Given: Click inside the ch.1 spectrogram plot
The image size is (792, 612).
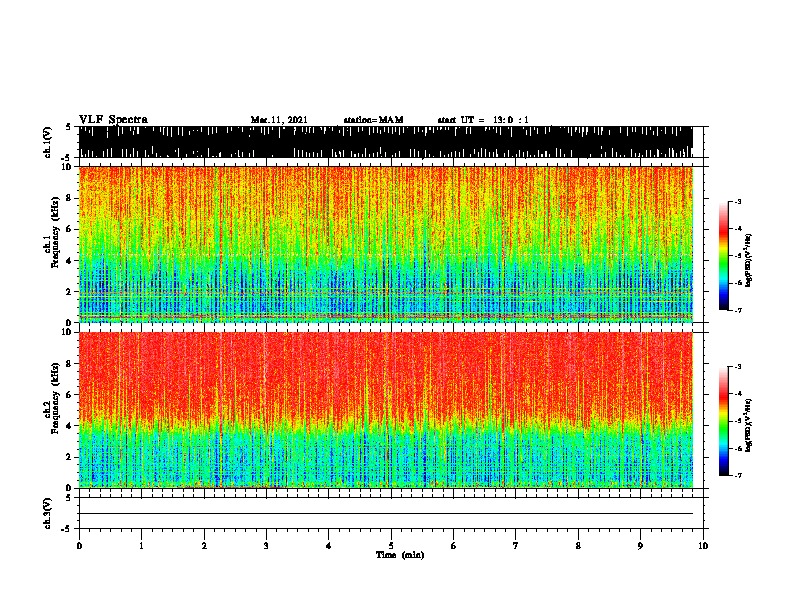Looking at the screenshot, I should coord(386,244).
